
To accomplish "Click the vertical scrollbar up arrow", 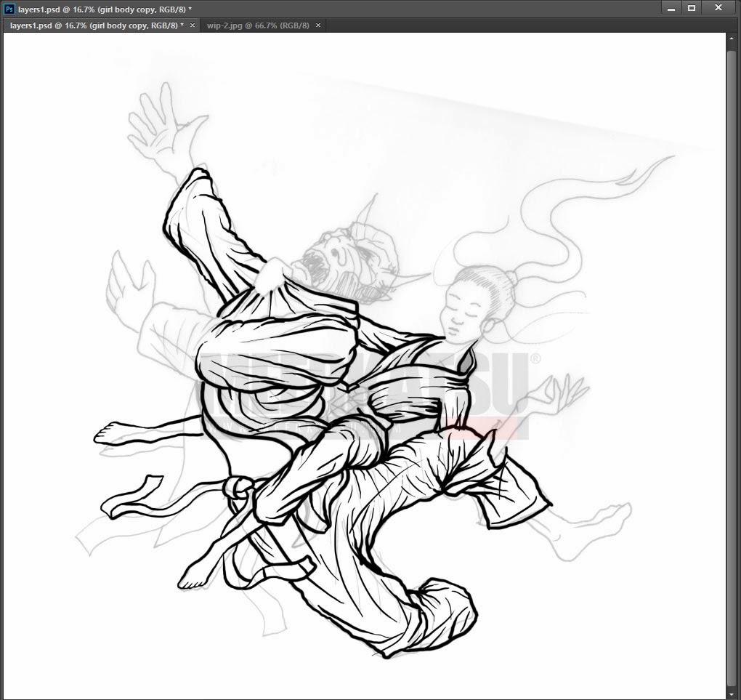I will click(732, 39).
